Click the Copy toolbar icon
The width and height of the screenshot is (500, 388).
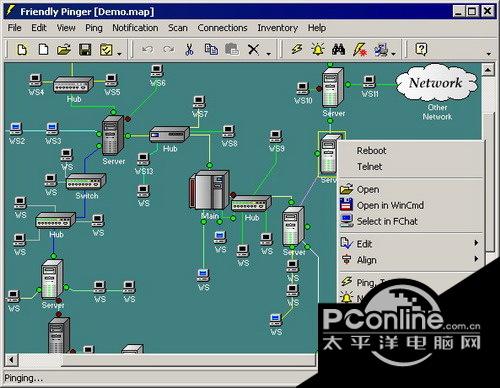click(211, 50)
